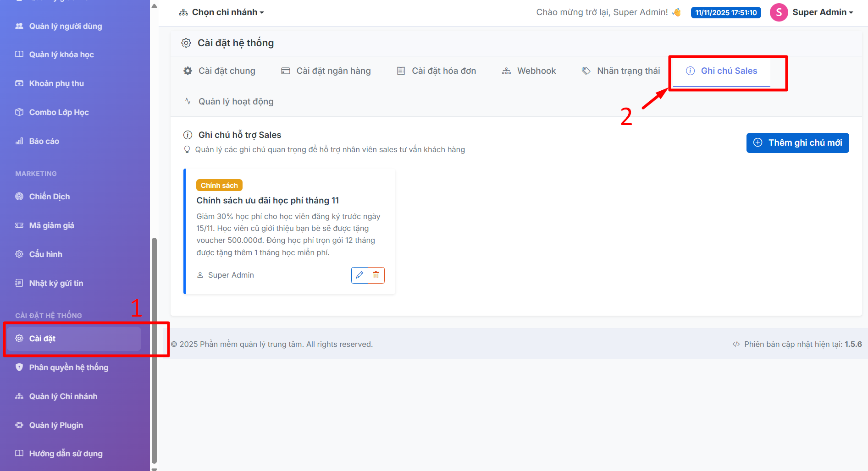Click the Combo Lớp Học box icon
Viewport: 868px width, 471px height.
click(19, 112)
